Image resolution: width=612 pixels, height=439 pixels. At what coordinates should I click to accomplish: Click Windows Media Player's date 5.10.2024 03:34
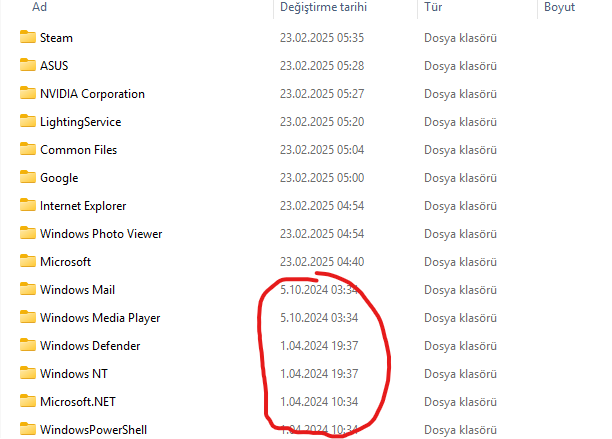pyautogui.click(x=319, y=318)
